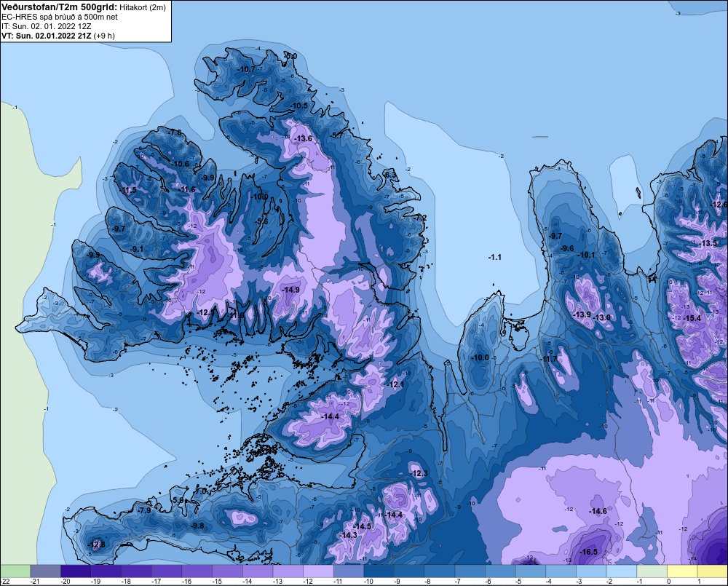This screenshot has width=728, height=586.
Task: Click the dark blue legend swatch above -10
Action: [x=379, y=571]
